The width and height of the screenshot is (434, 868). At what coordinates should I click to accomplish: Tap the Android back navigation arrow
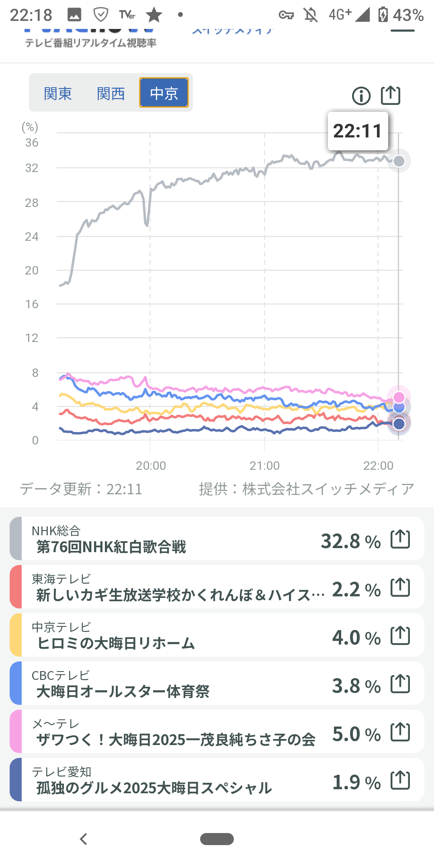pos(84,839)
